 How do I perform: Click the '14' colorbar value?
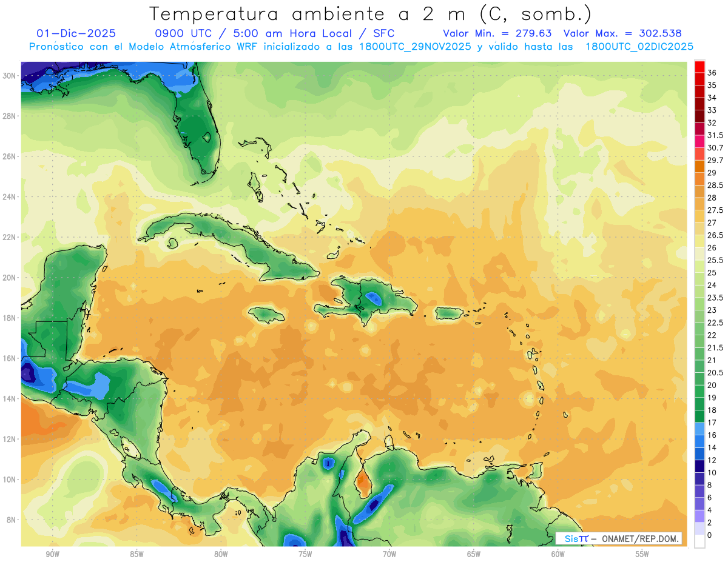pos(712,447)
